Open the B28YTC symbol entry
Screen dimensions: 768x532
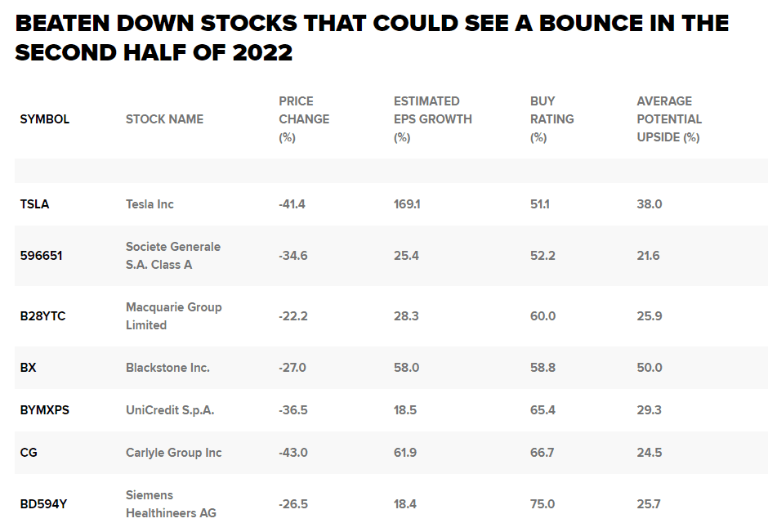42,316
